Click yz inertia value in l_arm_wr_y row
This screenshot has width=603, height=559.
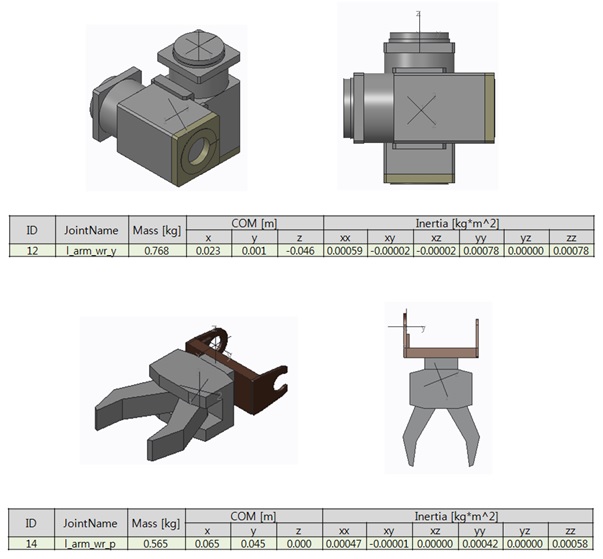[x=526, y=251]
